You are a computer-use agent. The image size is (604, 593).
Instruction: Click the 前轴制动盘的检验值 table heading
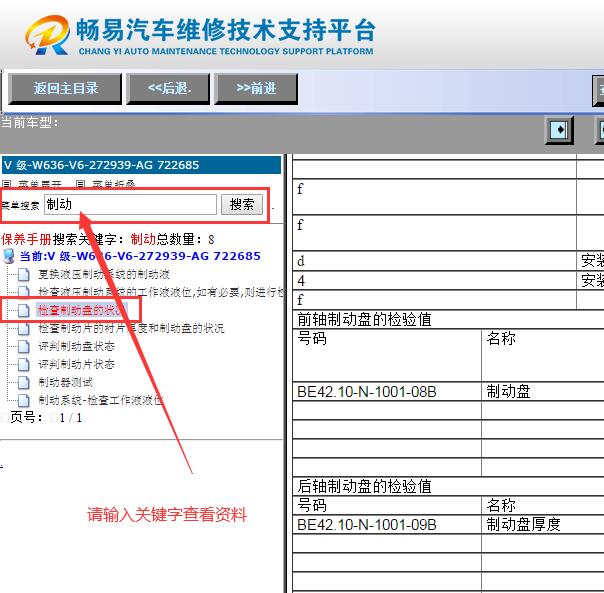[364, 319]
